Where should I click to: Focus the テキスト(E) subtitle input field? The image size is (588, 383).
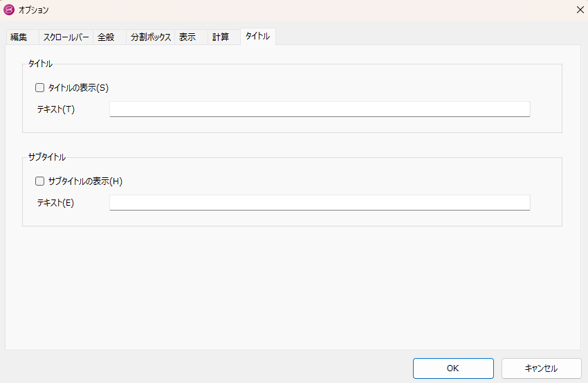(x=320, y=203)
